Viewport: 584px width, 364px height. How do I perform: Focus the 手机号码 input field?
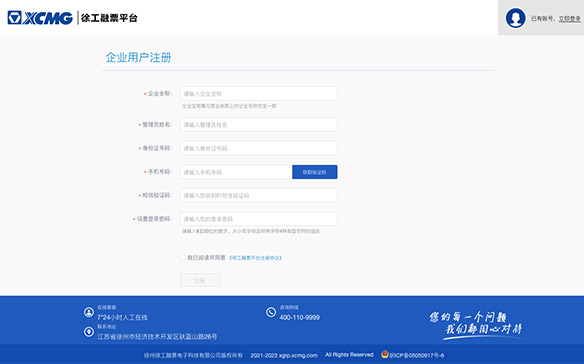pyautogui.click(x=236, y=172)
